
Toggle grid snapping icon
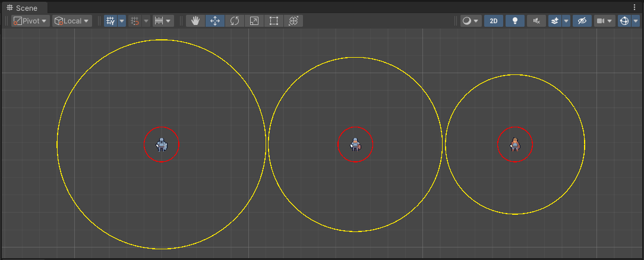(135, 21)
